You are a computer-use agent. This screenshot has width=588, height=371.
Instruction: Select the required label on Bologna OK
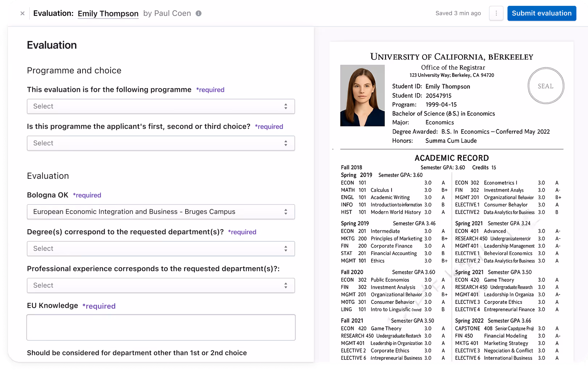point(87,195)
